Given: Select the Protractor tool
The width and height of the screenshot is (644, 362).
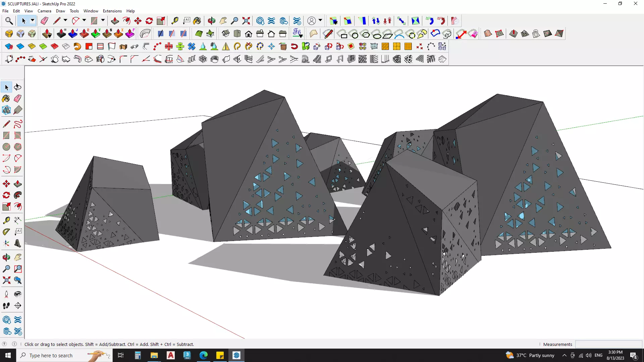Looking at the screenshot, I should [6, 232].
